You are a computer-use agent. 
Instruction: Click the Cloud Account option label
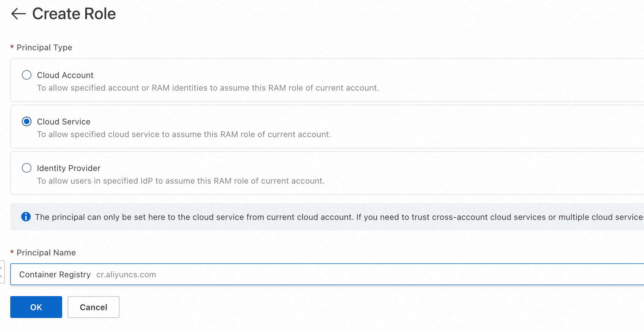[x=65, y=75]
